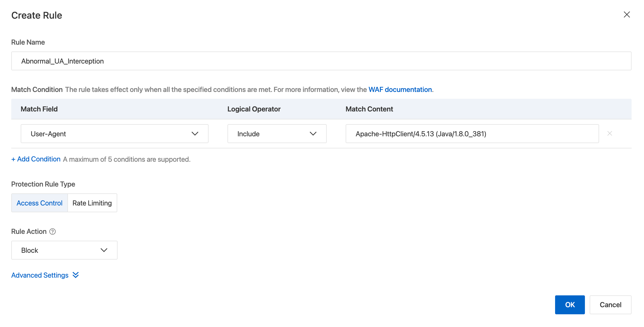Click the chevron arrow in Match Field selector
The height and width of the screenshot is (327, 644).
click(195, 134)
